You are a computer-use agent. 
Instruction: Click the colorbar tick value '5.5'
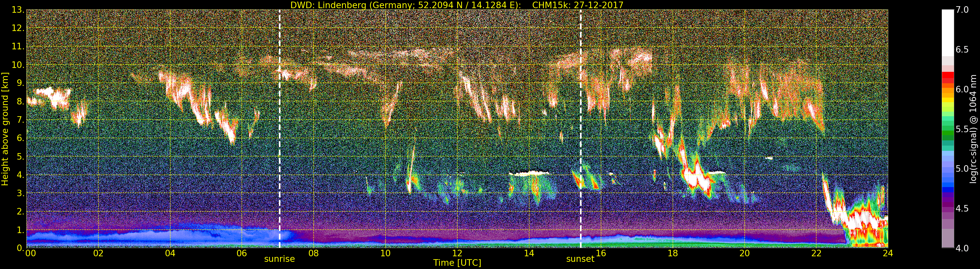(962, 129)
